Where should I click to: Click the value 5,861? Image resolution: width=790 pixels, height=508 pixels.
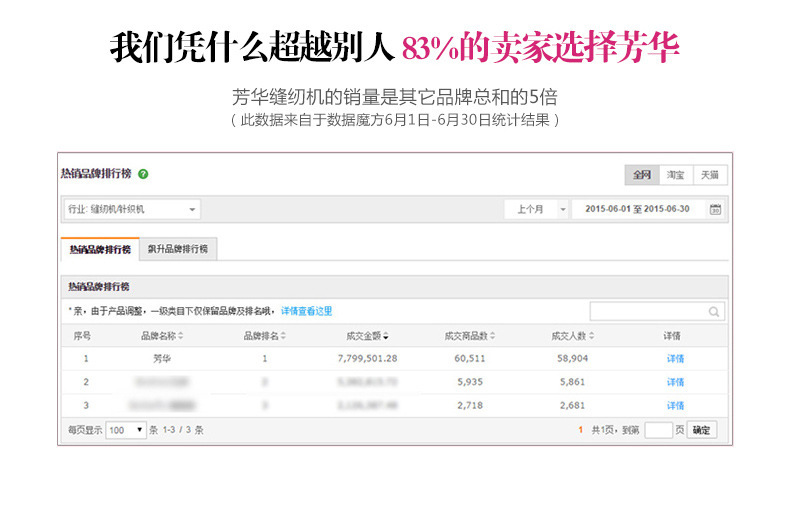(572, 383)
